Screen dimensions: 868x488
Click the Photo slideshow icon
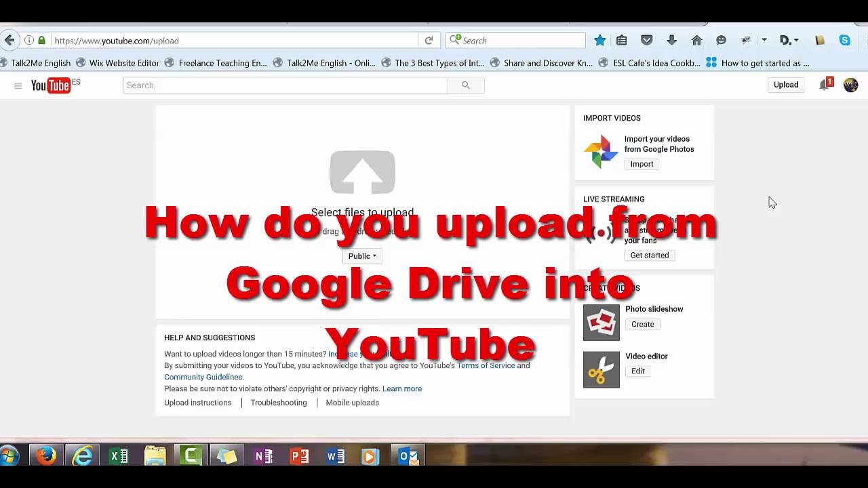pos(601,322)
